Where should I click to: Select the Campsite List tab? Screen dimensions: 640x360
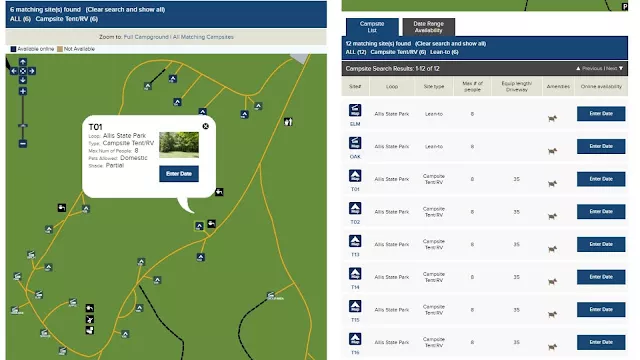(372, 27)
